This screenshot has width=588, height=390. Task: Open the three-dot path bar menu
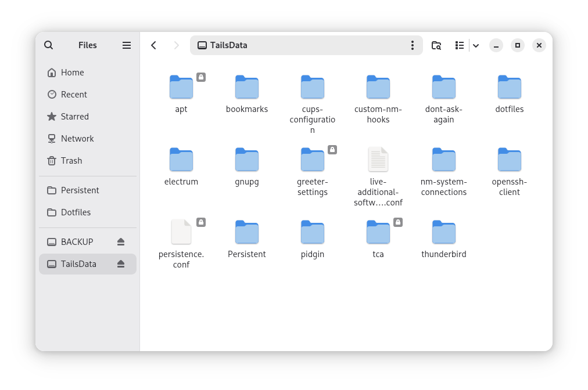point(413,45)
